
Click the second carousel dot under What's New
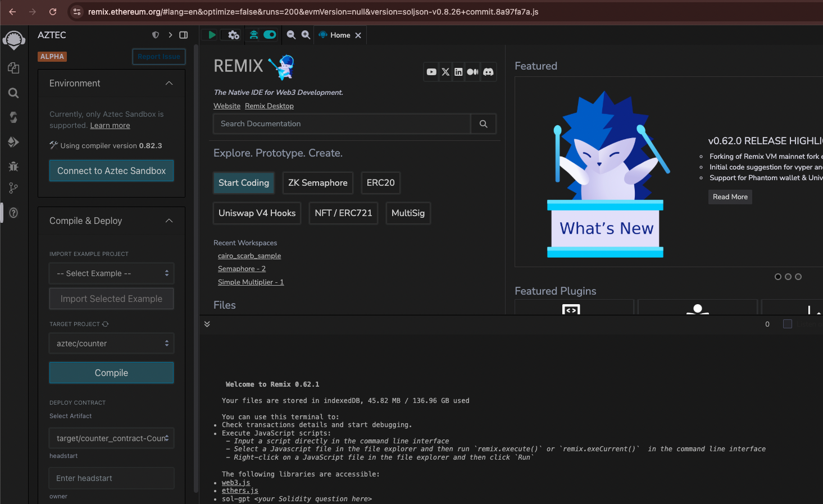tap(788, 277)
